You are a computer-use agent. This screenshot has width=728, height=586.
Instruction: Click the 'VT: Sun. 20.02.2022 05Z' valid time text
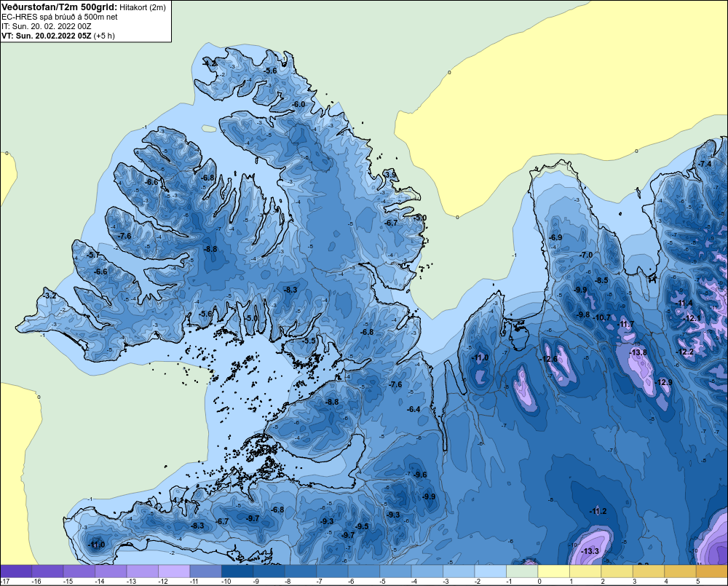(x=47, y=36)
